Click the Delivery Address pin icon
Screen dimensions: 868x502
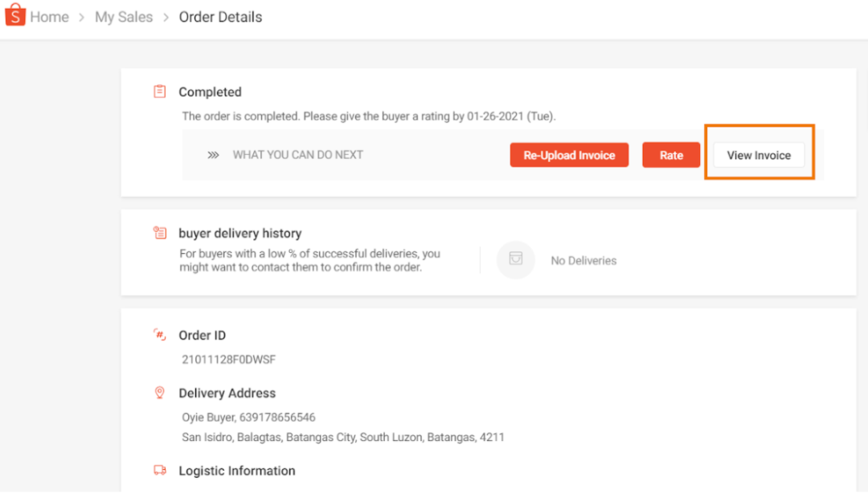[160, 393]
